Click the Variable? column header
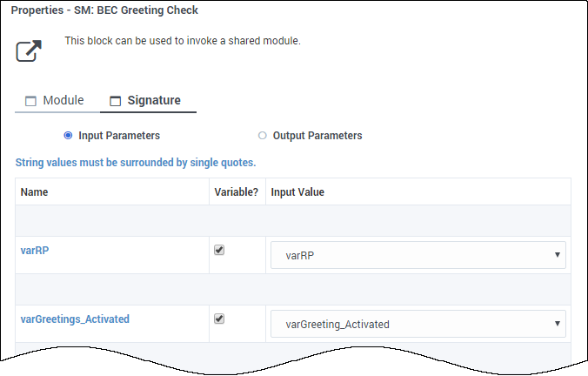The image size is (588, 376). pos(236,191)
